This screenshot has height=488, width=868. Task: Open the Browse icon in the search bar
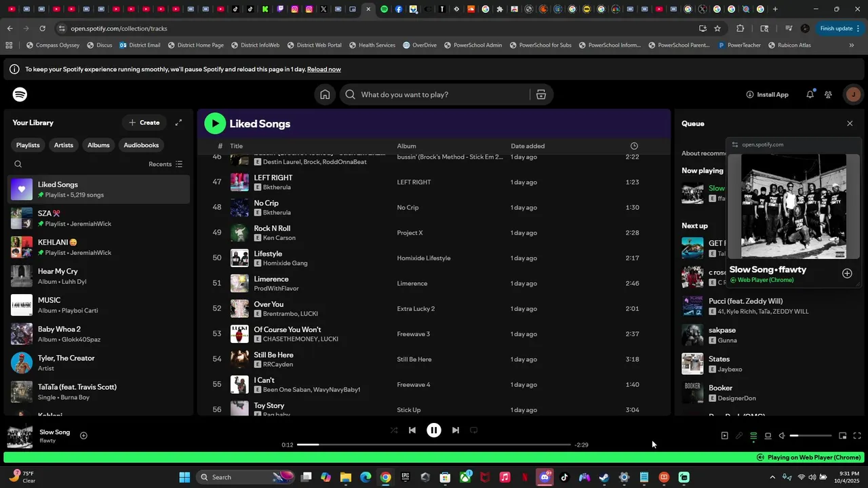click(x=541, y=95)
